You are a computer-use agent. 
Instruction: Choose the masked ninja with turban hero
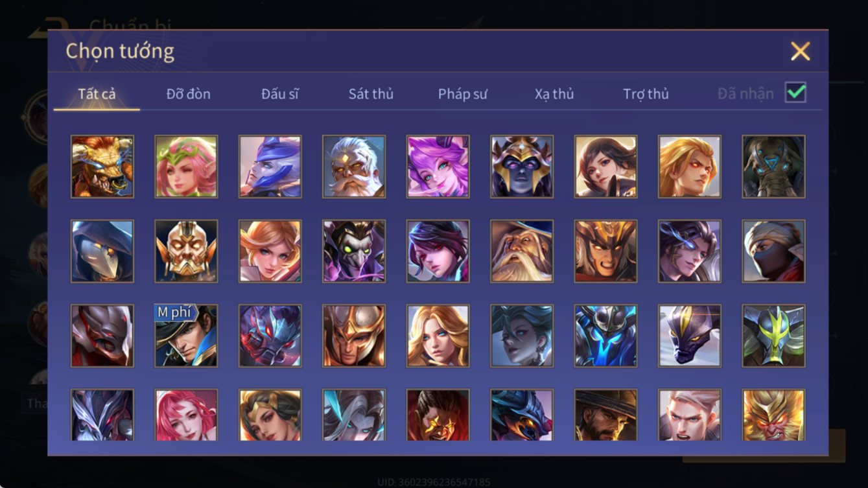point(773,251)
